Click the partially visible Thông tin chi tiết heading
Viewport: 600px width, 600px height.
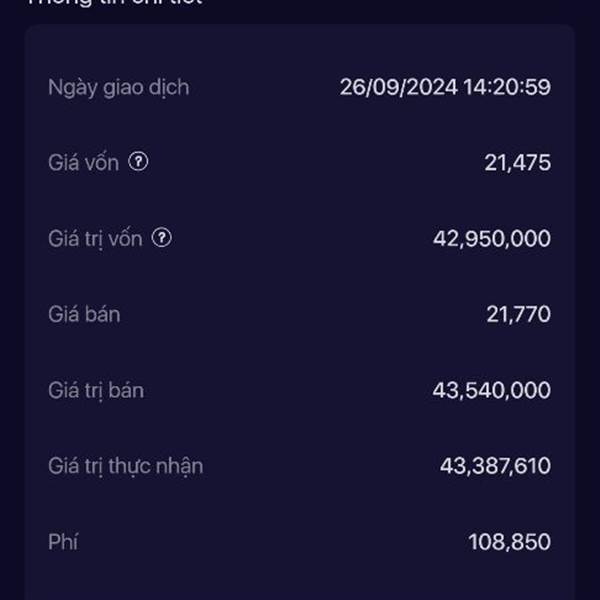point(115,3)
